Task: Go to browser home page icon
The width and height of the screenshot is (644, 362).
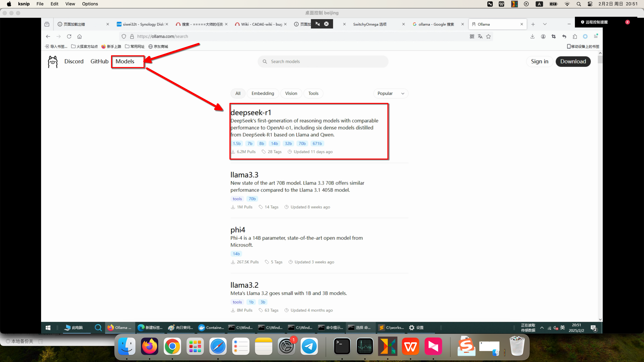Action: point(79,37)
